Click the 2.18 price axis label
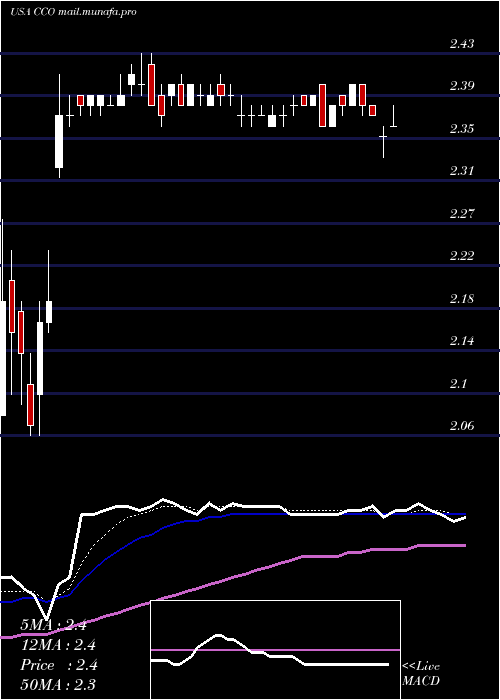The width and height of the screenshot is (500, 700). pos(462,299)
